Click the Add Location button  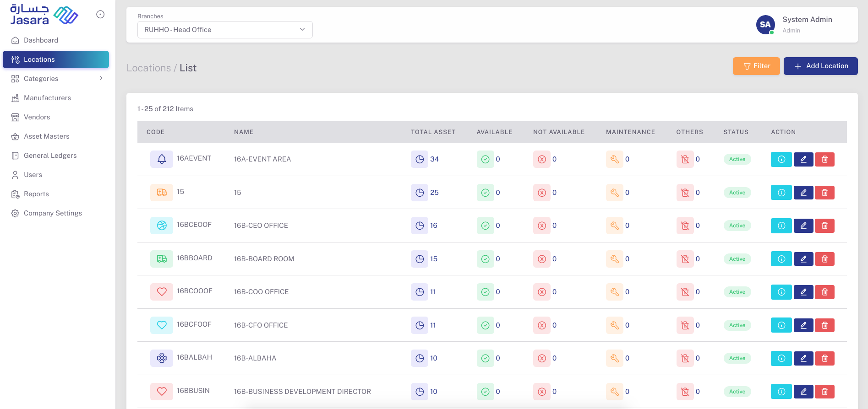coord(820,66)
